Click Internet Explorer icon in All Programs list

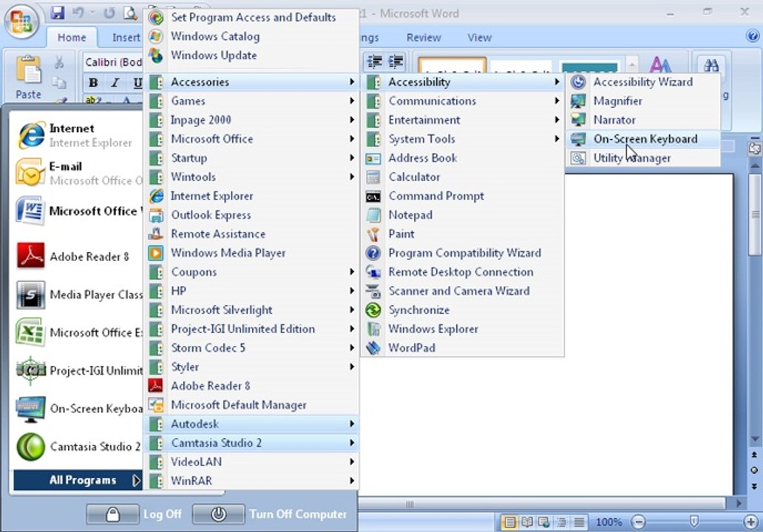[x=156, y=196]
